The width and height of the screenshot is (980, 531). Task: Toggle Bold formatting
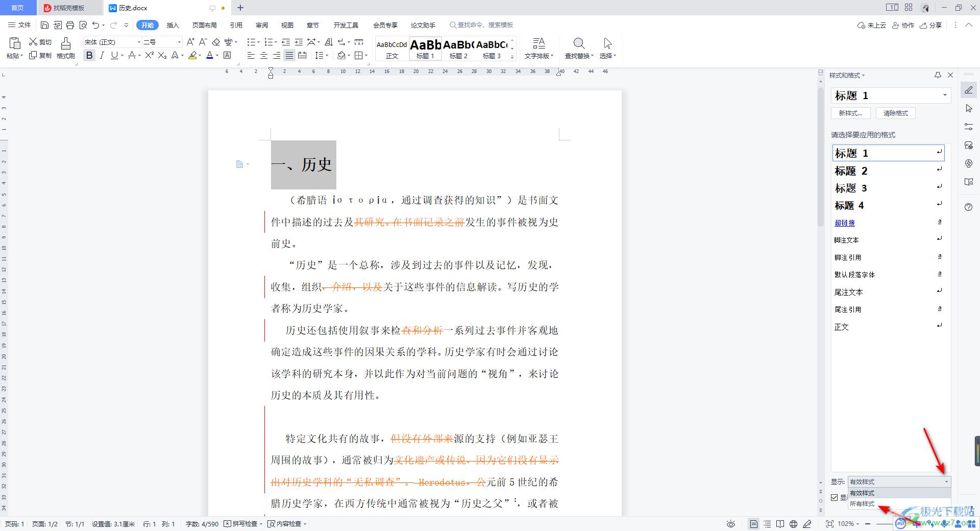click(x=89, y=55)
